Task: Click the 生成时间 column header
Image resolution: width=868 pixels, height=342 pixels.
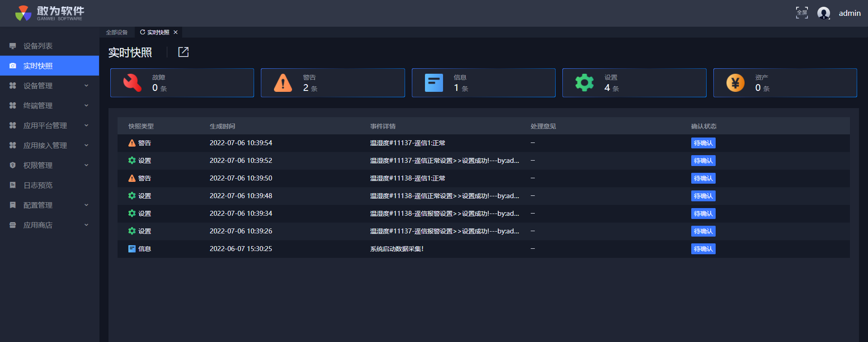Action: tap(222, 126)
